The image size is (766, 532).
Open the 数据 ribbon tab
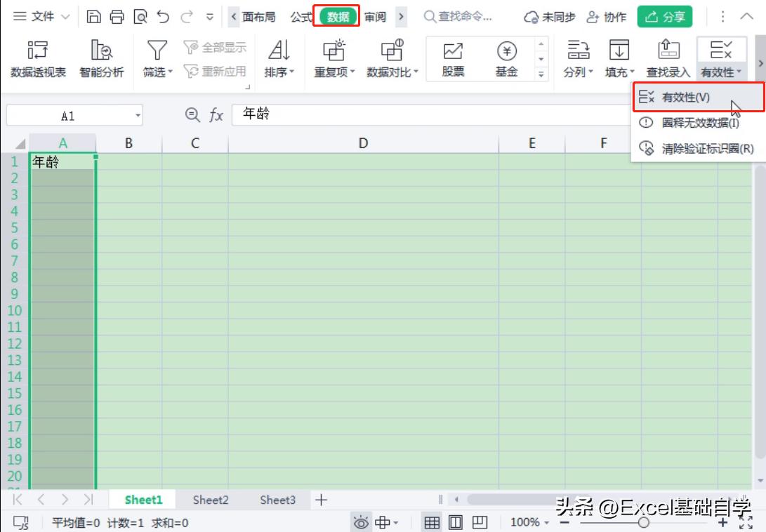338,16
